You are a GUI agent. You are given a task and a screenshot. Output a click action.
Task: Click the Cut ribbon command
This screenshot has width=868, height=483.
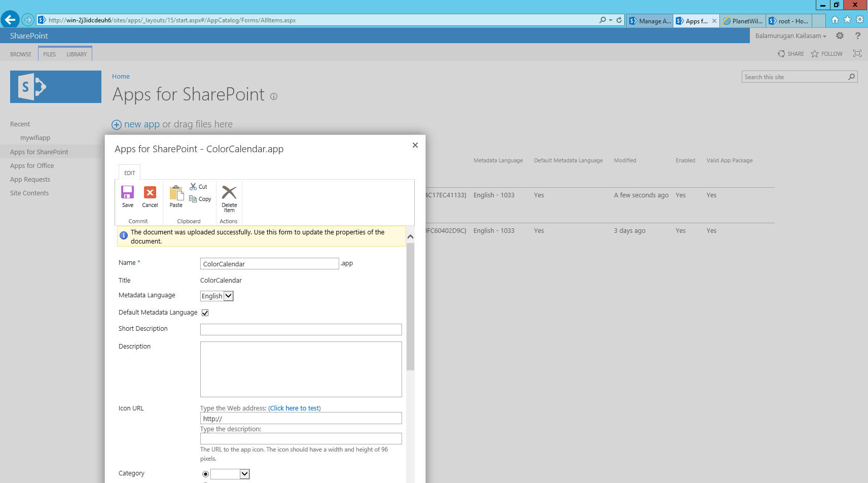coord(198,187)
